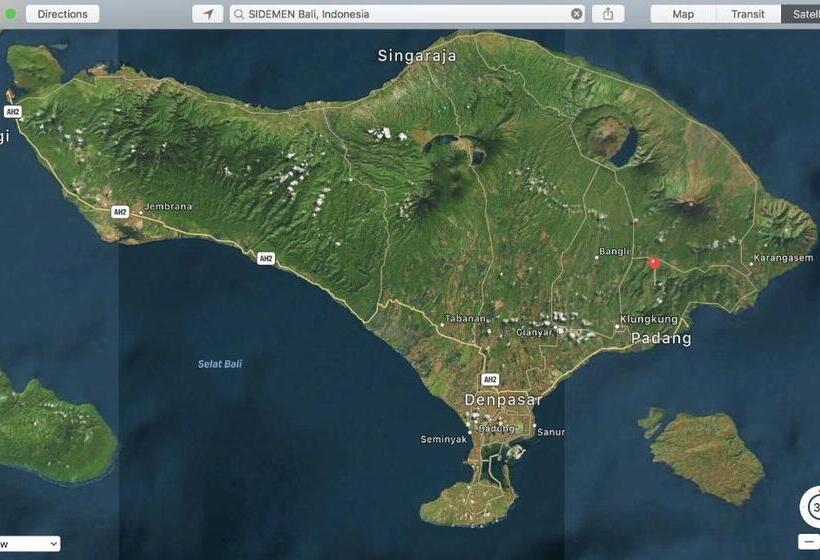This screenshot has height=560, width=820.
Task: Click the current location arrow button
Action: pyautogui.click(x=208, y=14)
